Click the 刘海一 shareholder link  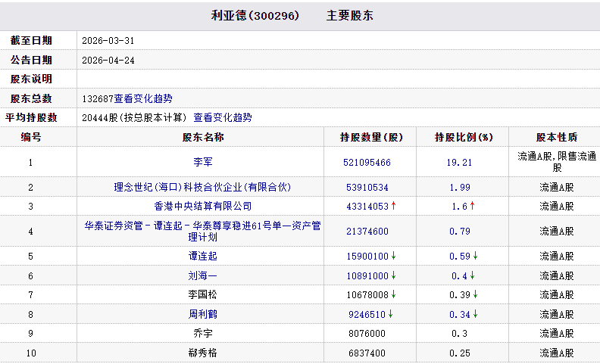(202, 276)
